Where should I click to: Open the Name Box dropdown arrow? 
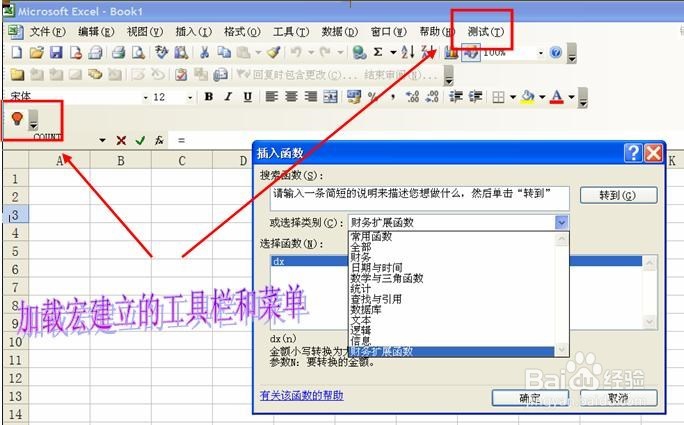102,141
